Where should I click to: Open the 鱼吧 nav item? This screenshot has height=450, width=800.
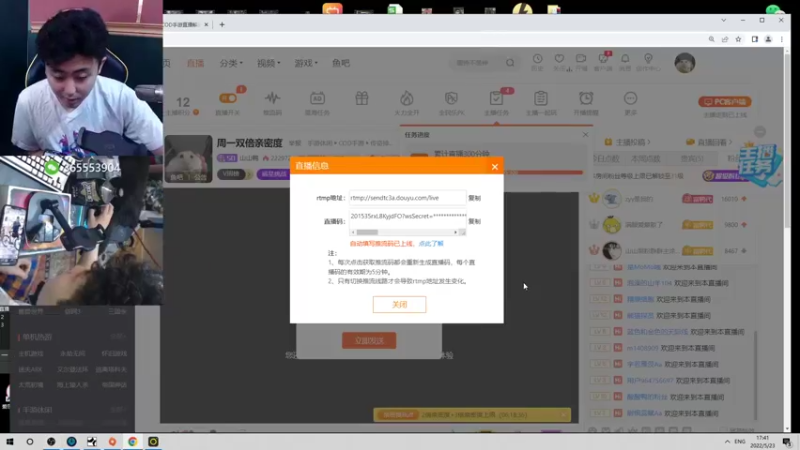tap(341, 63)
